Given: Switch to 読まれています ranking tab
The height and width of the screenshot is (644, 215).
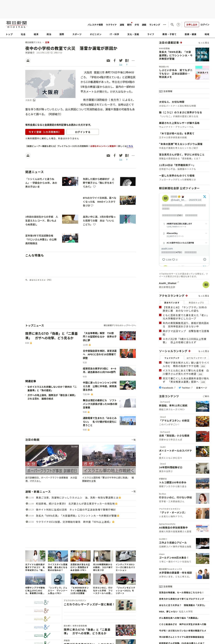Looking at the screenshot, I should [x=172, y=302].
